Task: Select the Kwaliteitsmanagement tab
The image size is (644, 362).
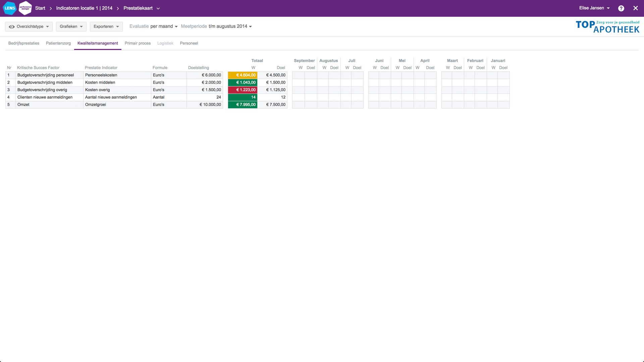Action: pos(98,43)
